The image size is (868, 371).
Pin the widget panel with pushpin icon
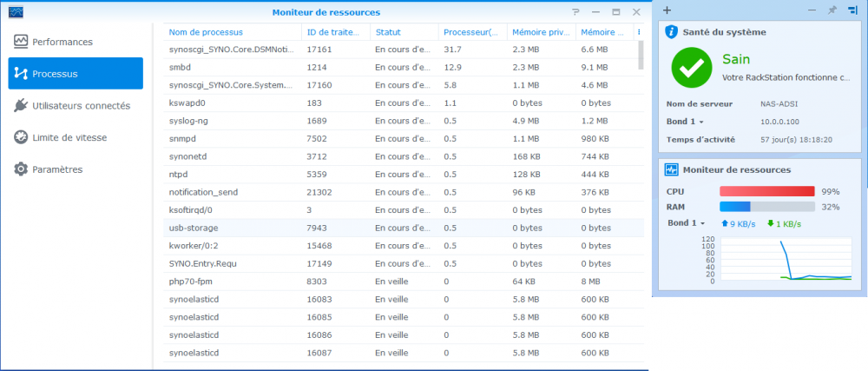click(x=832, y=10)
